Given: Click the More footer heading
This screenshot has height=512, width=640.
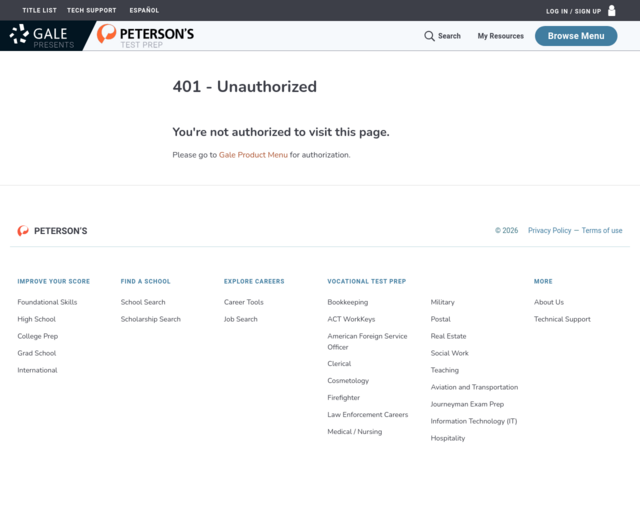Looking at the screenshot, I should (x=543, y=281).
